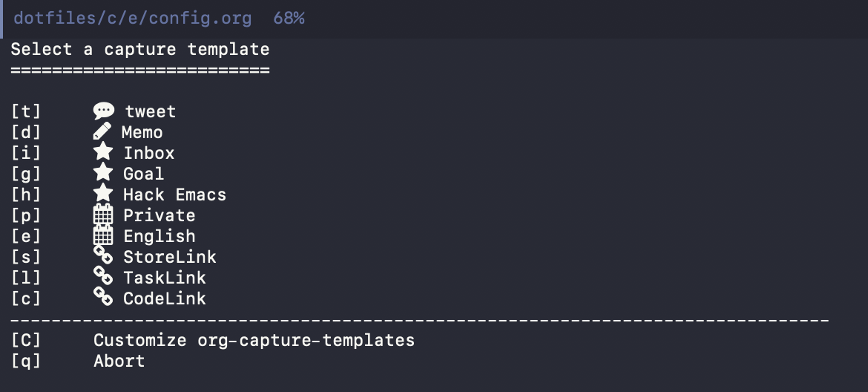868x392 pixels.
Task: Click the speech bubble icon beside tweet
Action: point(103,111)
